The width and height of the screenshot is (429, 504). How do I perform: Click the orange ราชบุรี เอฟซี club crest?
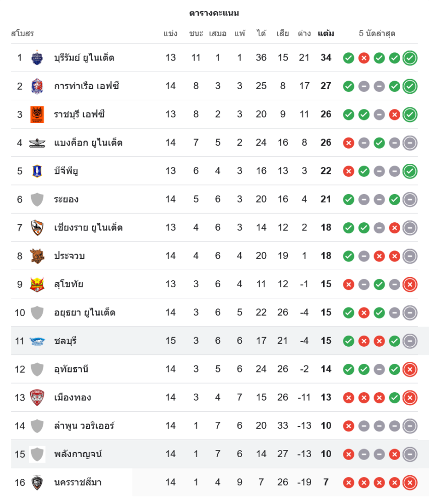(37, 114)
